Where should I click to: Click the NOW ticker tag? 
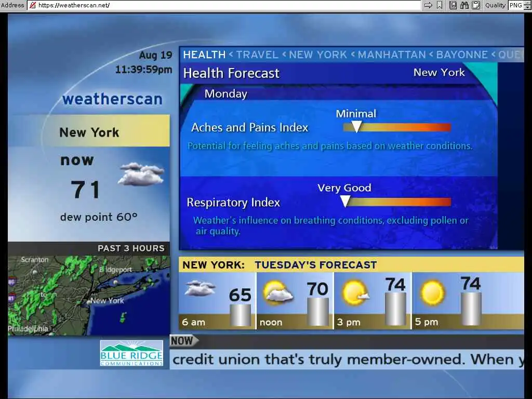coord(183,341)
